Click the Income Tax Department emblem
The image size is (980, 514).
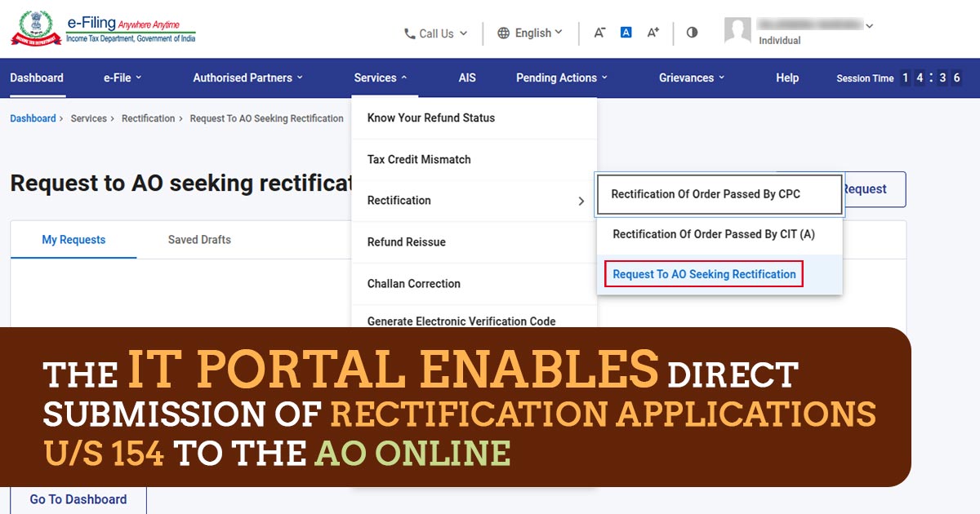pos(36,27)
